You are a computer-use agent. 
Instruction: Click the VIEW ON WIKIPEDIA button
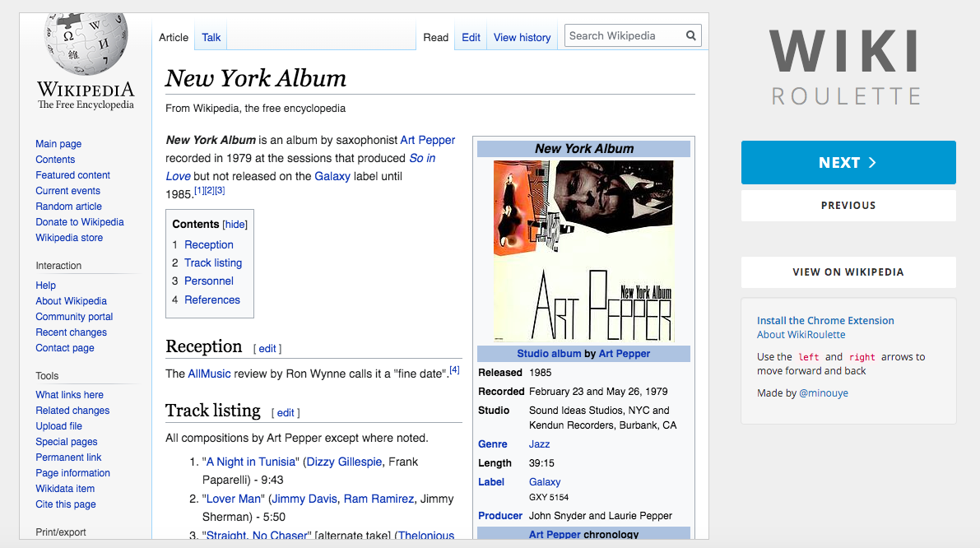(848, 272)
